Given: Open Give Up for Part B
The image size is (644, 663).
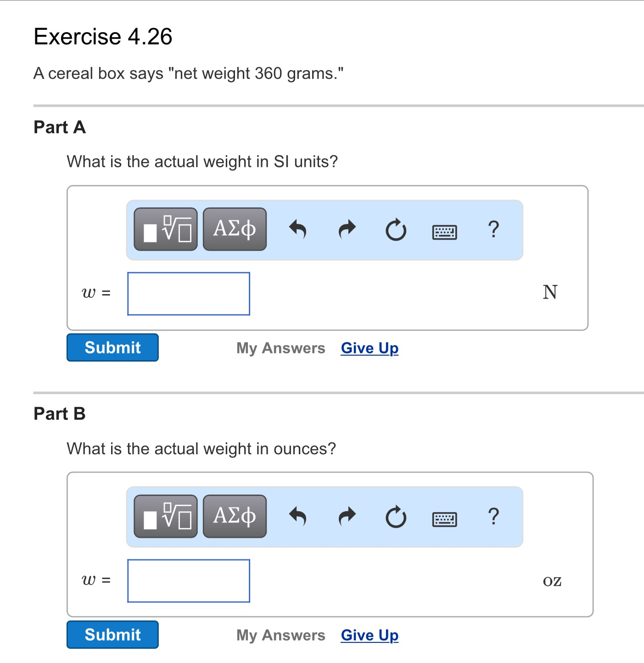Looking at the screenshot, I should coord(370,635).
